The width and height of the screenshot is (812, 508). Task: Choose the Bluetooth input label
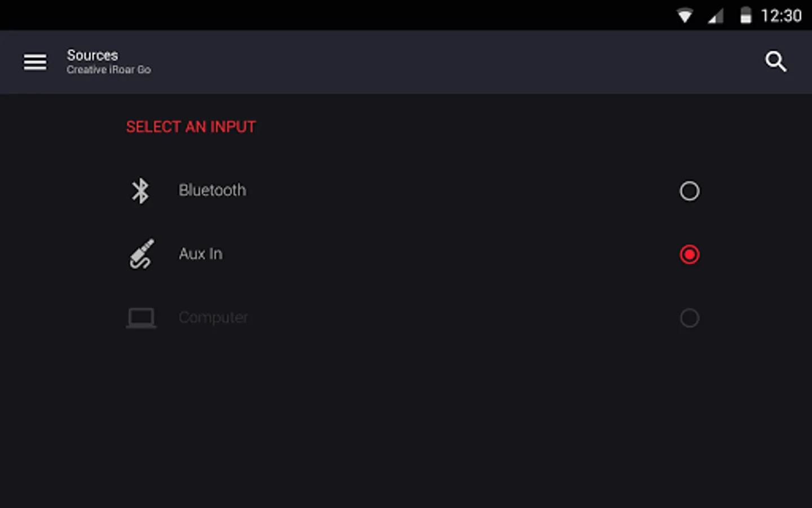click(213, 190)
